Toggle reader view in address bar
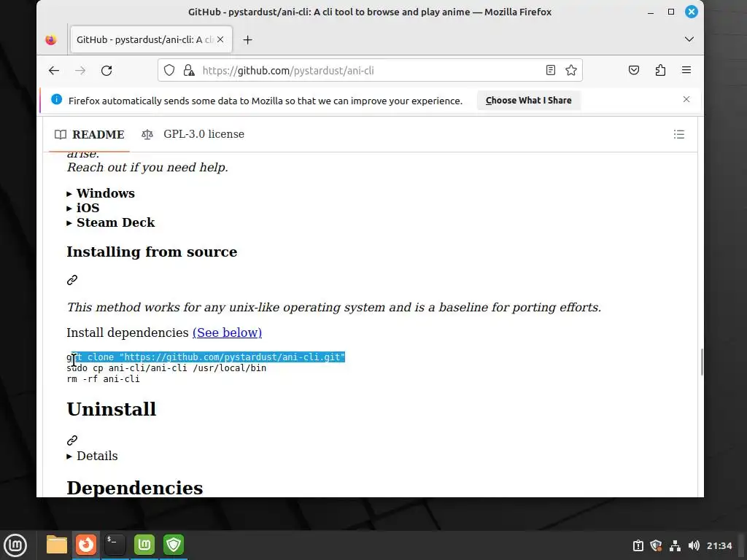The width and height of the screenshot is (747, 560). point(550,71)
